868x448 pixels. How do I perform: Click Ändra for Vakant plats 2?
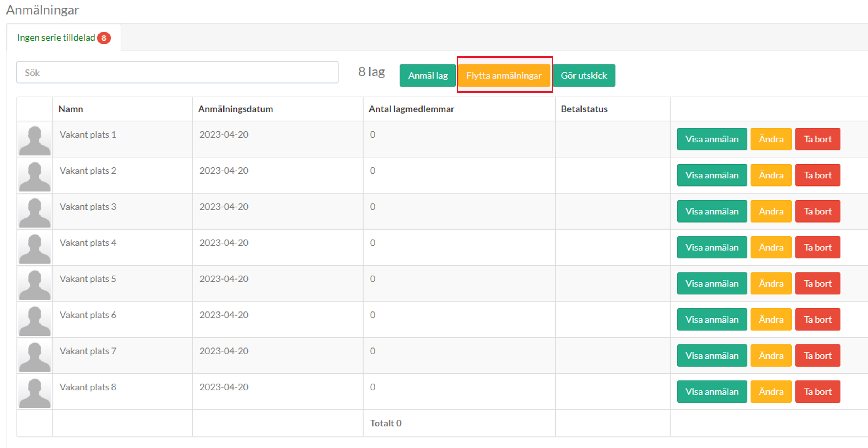pos(771,175)
